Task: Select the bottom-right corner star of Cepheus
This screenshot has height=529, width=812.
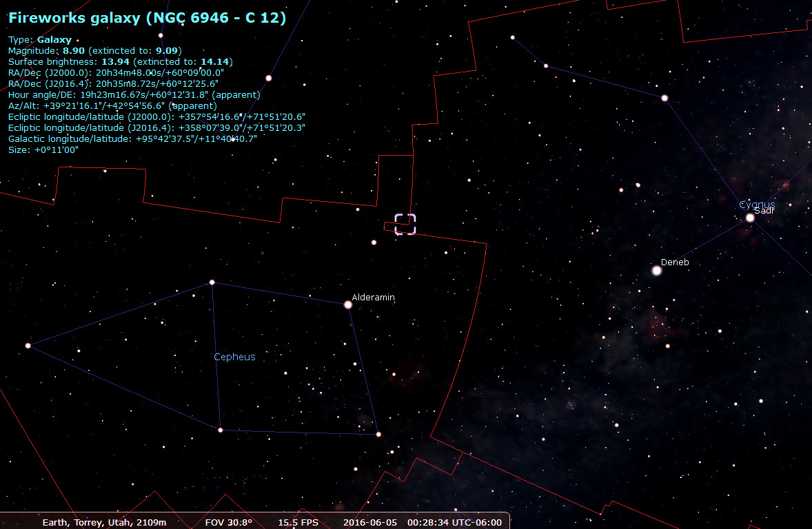Action: point(378,434)
